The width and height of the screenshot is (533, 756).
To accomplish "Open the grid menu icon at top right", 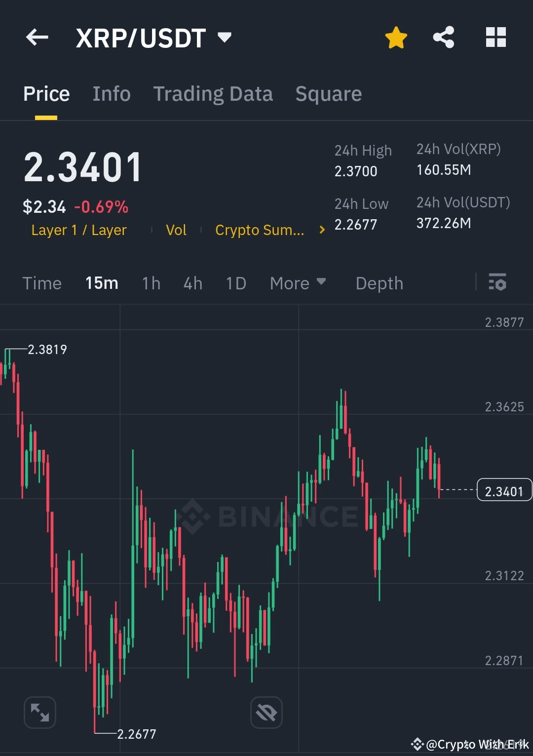I will (495, 37).
